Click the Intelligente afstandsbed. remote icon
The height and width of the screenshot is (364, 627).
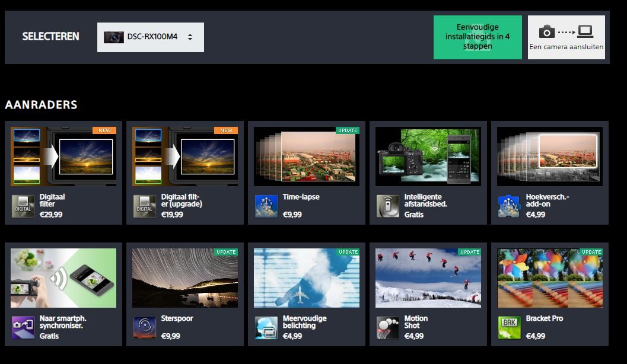click(x=388, y=206)
